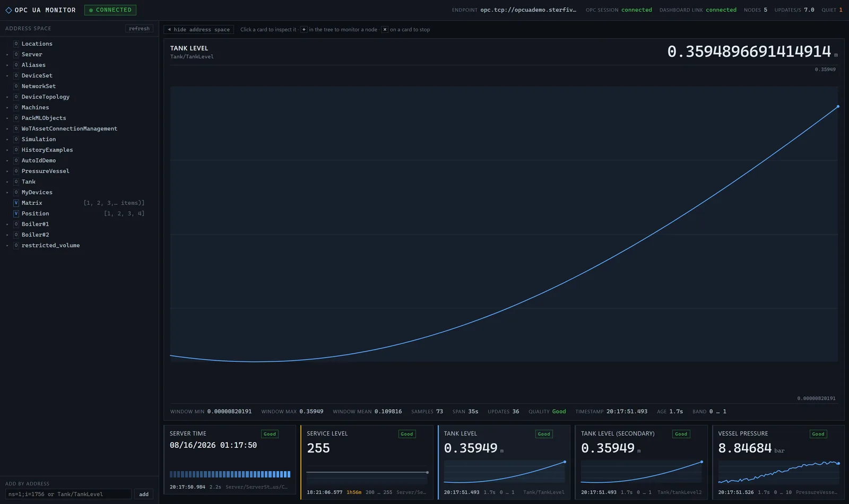
Task: Select the Tank tree row label
Action: pyautogui.click(x=29, y=181)
